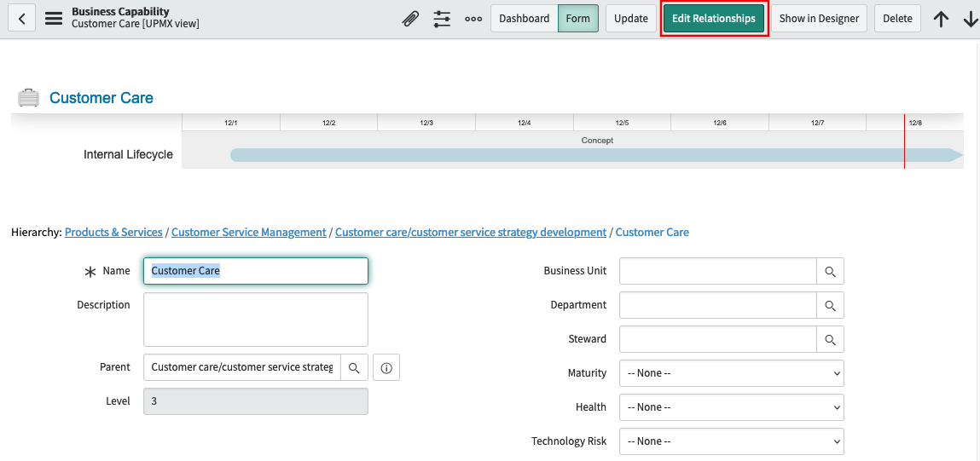
Task: Click the Delete button
Action: pos(897,19)
